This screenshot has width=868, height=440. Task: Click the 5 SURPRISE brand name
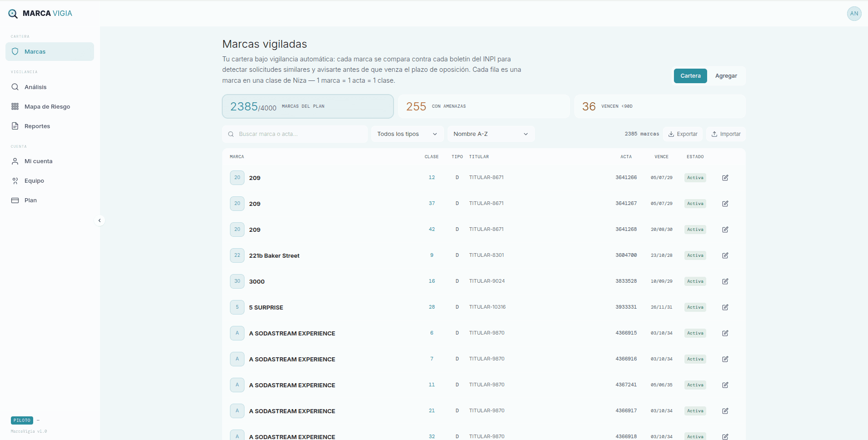pos(266,308)
